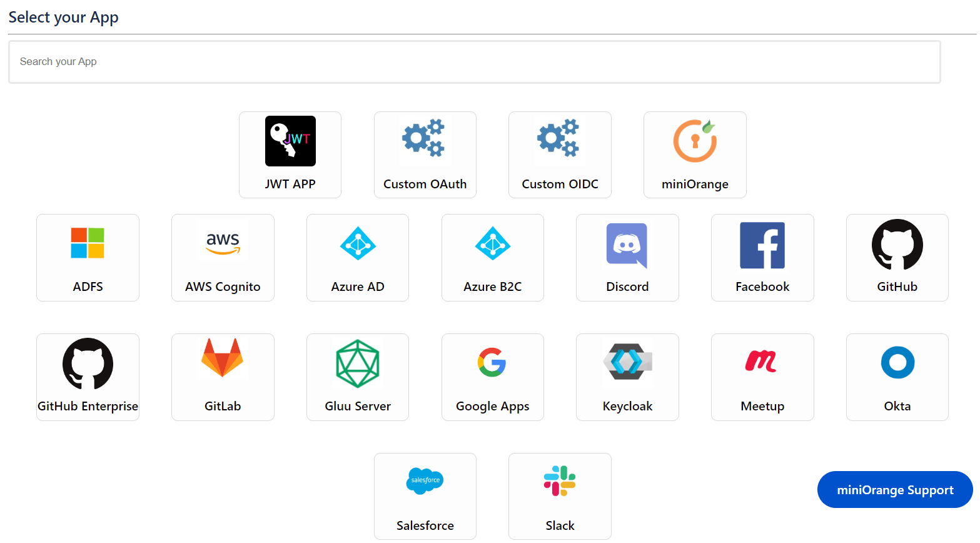This screenshot has height=543, width=980.
Task: Open miniOrange Support button
Action: pos(895,490)
